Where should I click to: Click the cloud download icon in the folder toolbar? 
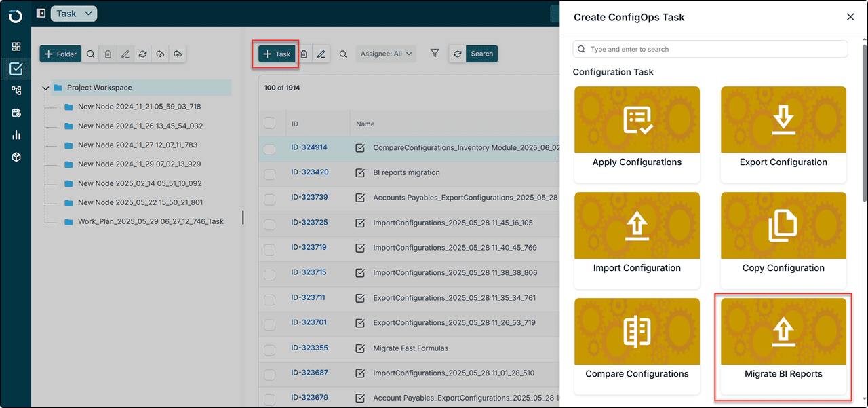[x=160, y=54]
